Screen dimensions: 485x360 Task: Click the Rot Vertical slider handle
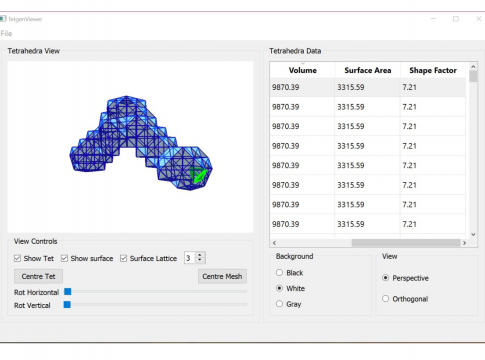(x=67, y=304)
